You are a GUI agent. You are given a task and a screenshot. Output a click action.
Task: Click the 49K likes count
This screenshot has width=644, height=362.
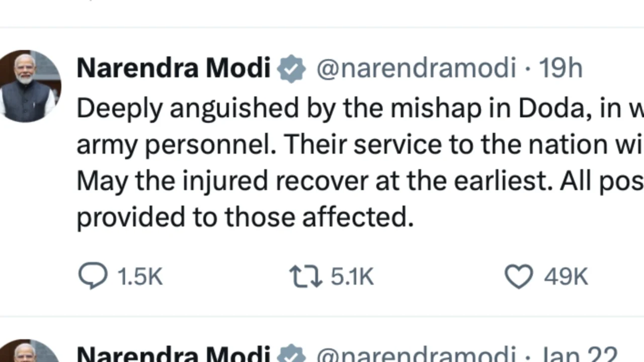[x=565, y=276]
